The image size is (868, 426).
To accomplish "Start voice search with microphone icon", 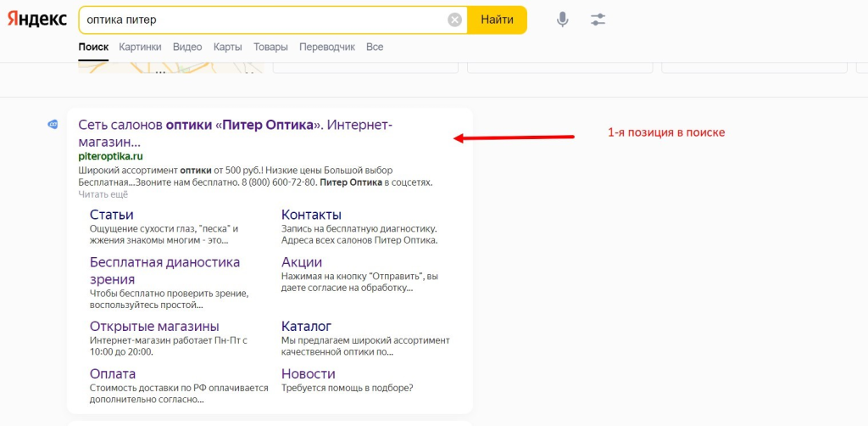I will 563,20.
